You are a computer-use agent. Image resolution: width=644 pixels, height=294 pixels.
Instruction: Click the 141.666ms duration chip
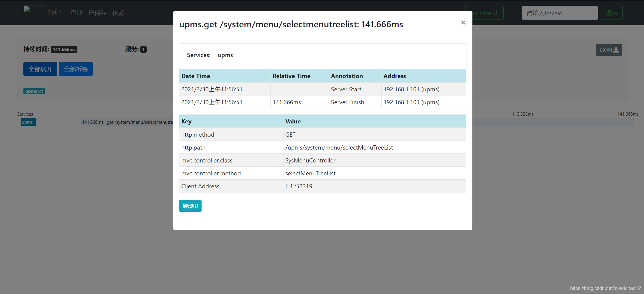64,49
